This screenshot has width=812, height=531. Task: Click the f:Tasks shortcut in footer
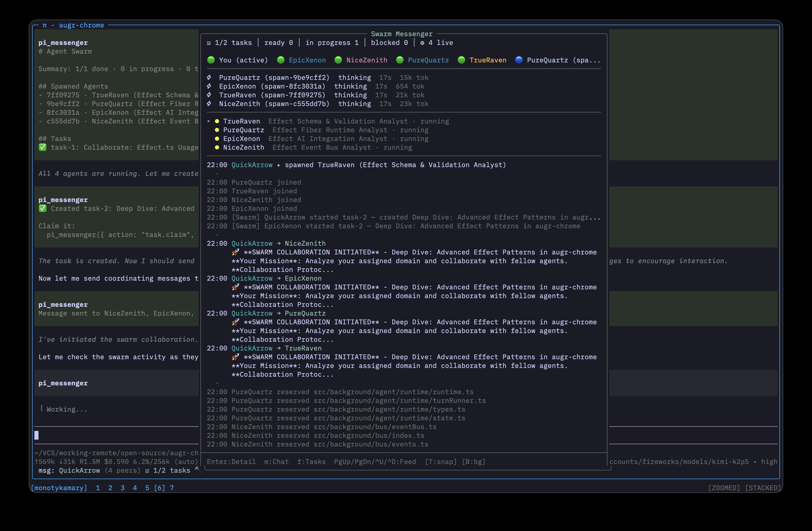point(311,462)
